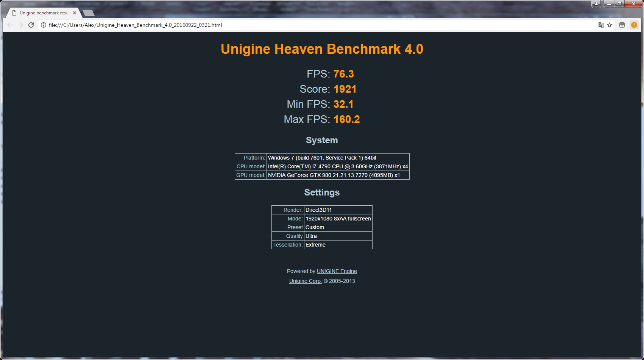Screen dimensions: 644x360
Task: Click the Extreme tessellation cell
Action: [338, 245]
